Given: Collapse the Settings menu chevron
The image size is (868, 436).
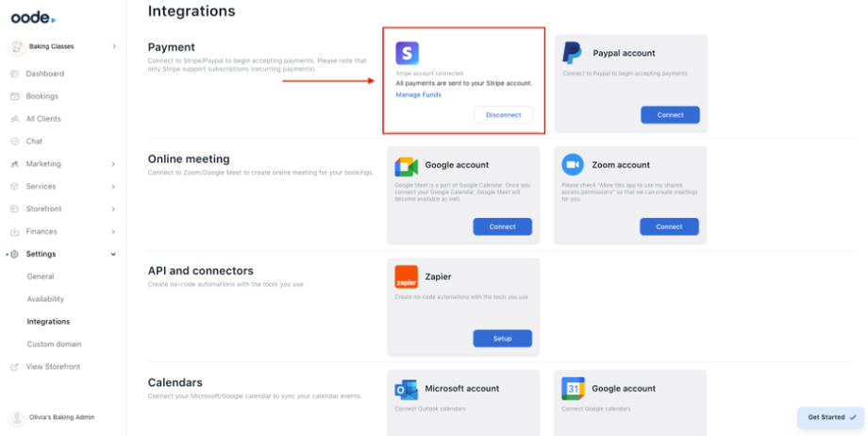Looking at the screenshot, I should pos(114,254).
